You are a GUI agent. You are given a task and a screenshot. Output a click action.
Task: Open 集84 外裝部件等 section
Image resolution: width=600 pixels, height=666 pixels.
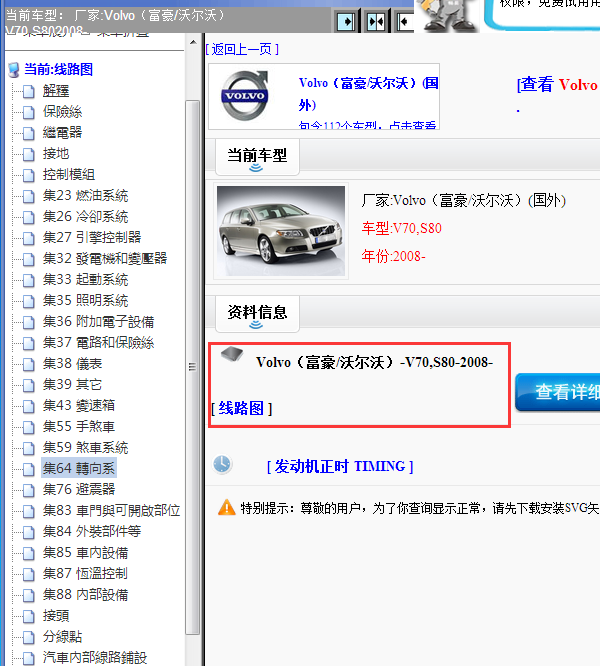click(x=92, y=531)
